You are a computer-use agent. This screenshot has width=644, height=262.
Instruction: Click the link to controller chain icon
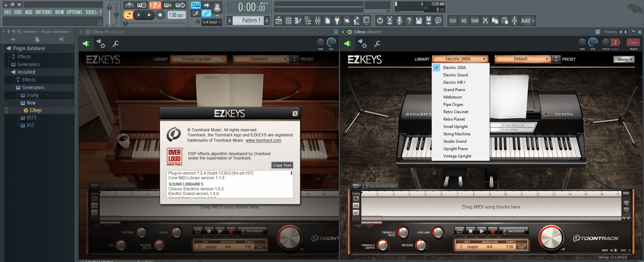point(207,13)
